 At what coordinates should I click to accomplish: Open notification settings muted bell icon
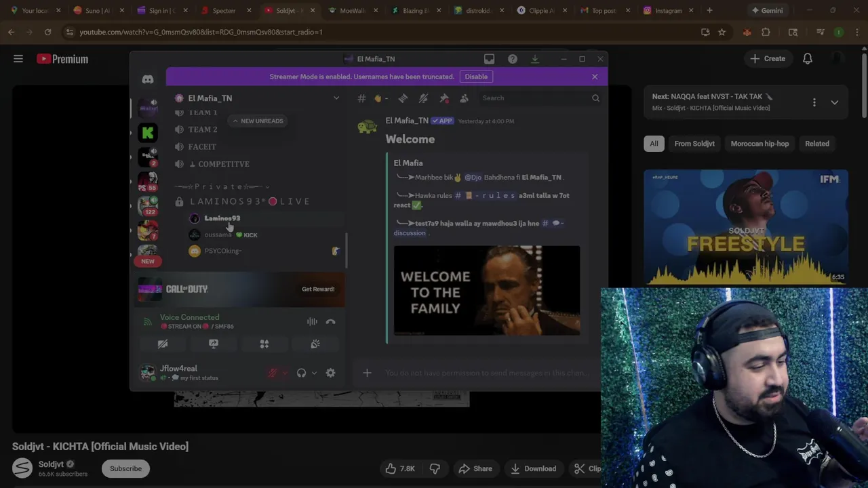(423, 98)
